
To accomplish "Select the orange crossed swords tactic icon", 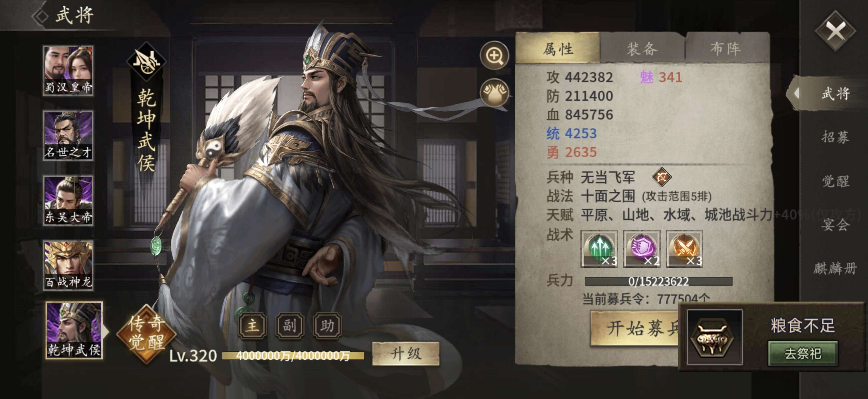I will pyautogui.click(x=684, y=249).
